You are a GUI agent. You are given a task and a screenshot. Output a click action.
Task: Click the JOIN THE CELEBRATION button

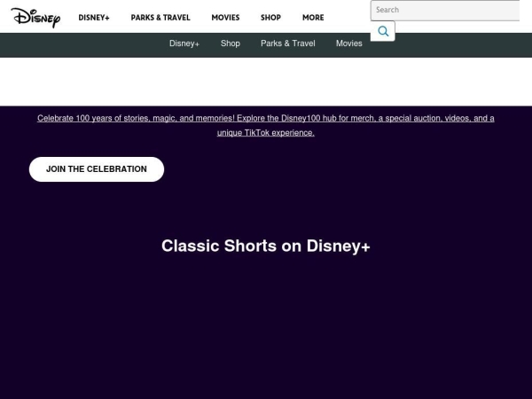point(97,169)
